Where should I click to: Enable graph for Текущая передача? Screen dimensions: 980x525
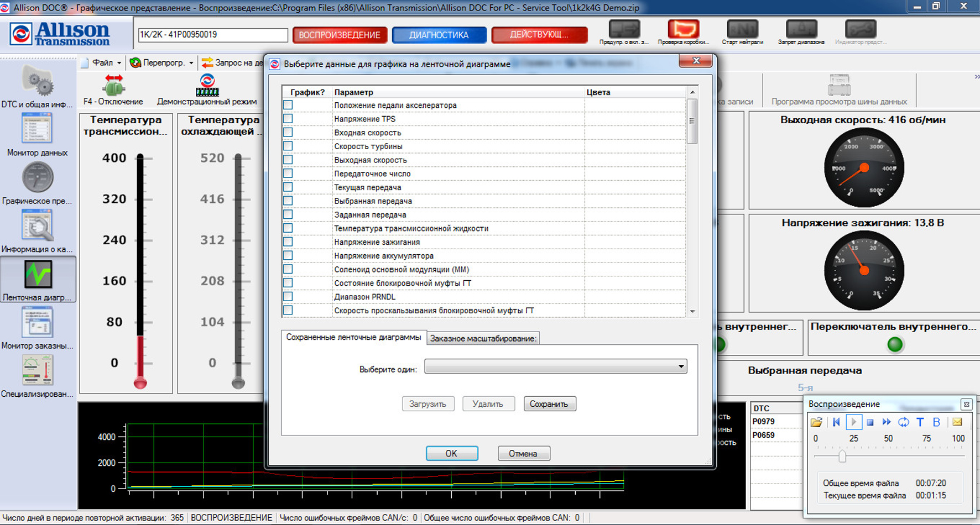click(x=288, y=187)
